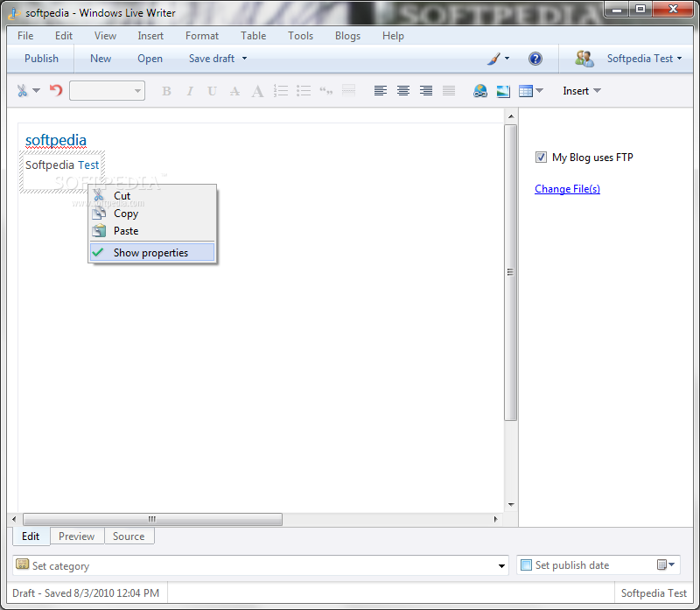The width and height of the screenshot is (700, 610).
Task: Justify text alignment
Action: 449,91
